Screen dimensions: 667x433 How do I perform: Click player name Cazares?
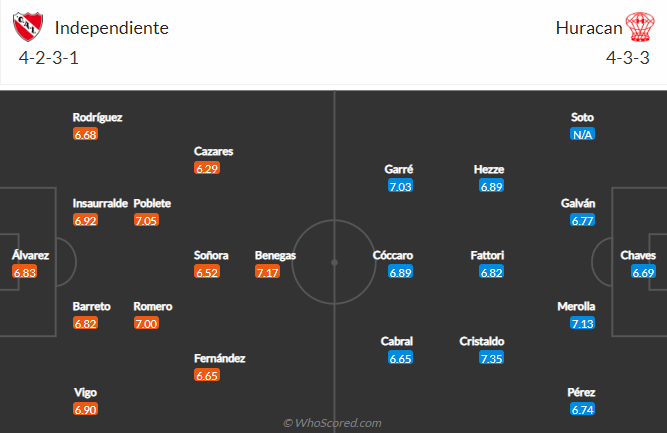pos(214,151)
